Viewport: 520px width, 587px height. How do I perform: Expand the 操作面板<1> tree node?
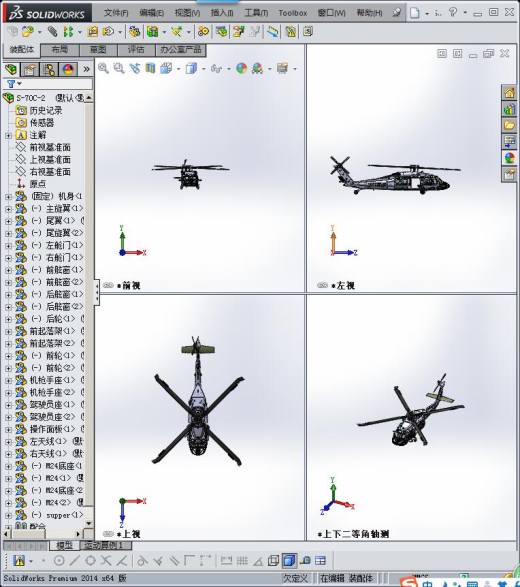pos(8,430)
